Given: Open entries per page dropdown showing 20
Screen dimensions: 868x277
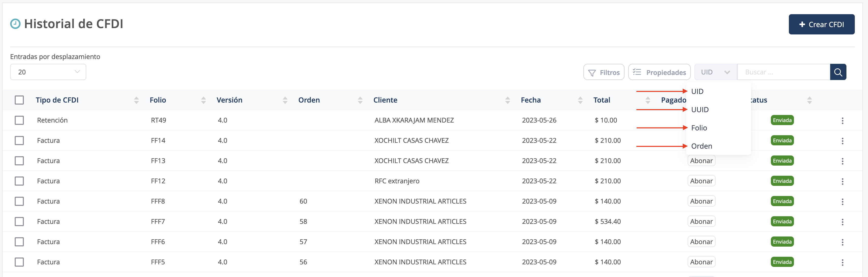Looking at the screenshot, I should click(x=48, y=72).
